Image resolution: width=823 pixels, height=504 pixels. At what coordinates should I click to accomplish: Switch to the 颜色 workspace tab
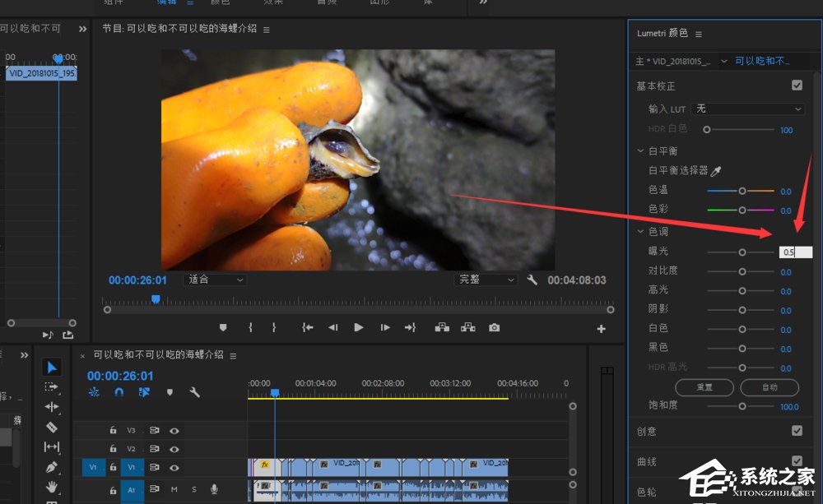pyautogui.click(x=219, y=2)
